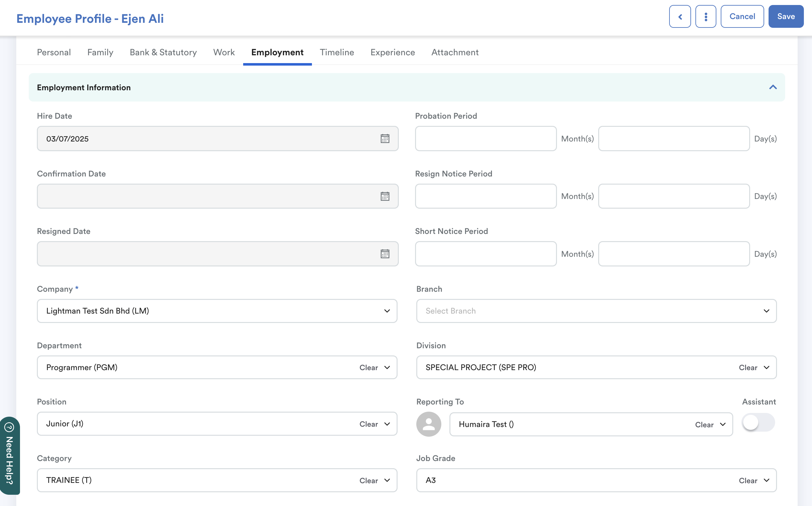Click the back arrow button in header
This screenshot has height=506, width=812.
[x=680, y=16]
